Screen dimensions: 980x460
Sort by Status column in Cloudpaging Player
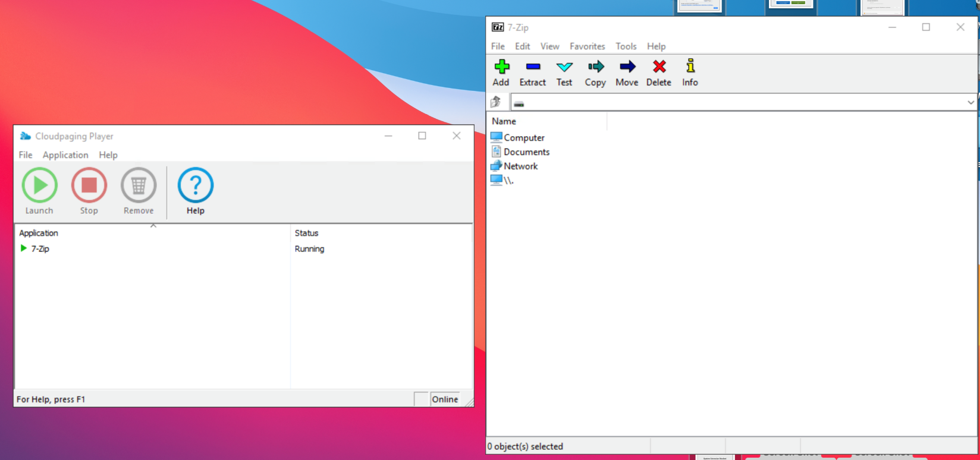click(381, 233)
